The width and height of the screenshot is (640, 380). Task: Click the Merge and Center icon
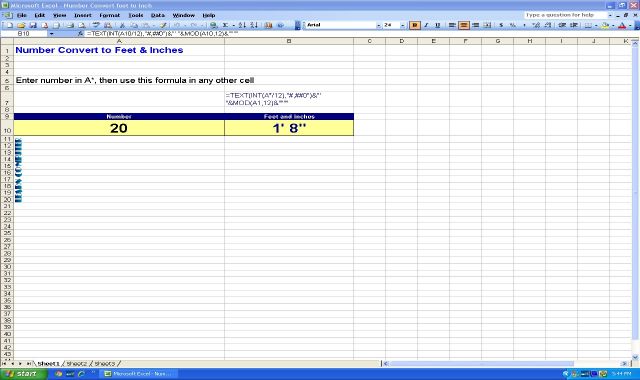click(x=487, y=25)
